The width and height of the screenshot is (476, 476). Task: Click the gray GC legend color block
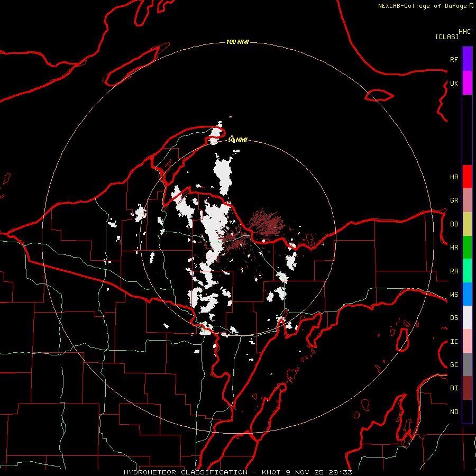tap(467, 364)
